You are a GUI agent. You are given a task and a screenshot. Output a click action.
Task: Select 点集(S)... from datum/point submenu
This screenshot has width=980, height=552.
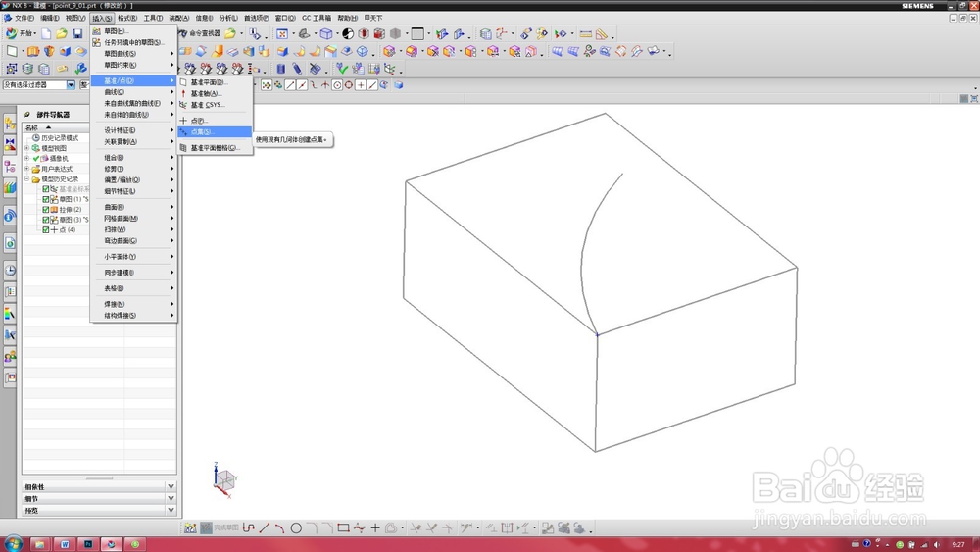click(x=215, y=132)
